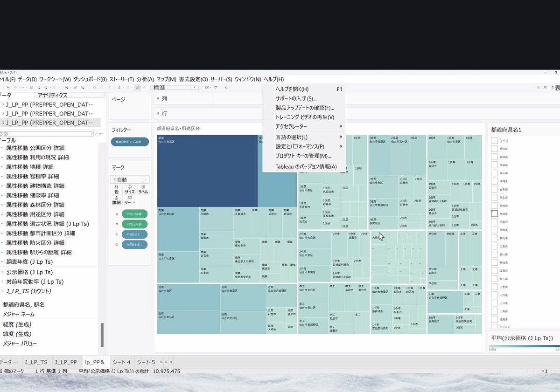Image resolution: width=560 pixels, height=392 pixels.
Task: Select the 公示価格 (J Lp Ts) field
Action: click(x=29, y=272)
